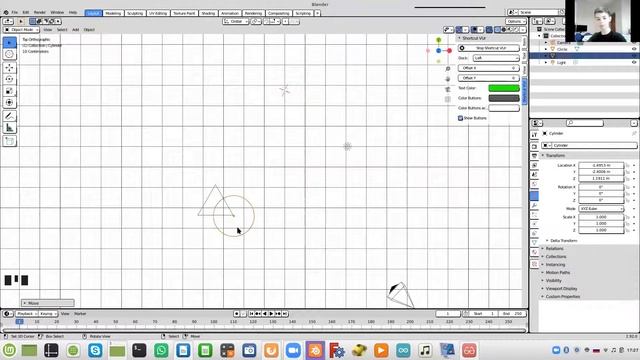Open Zoom from the dock
640x360 pixels.
293,350
